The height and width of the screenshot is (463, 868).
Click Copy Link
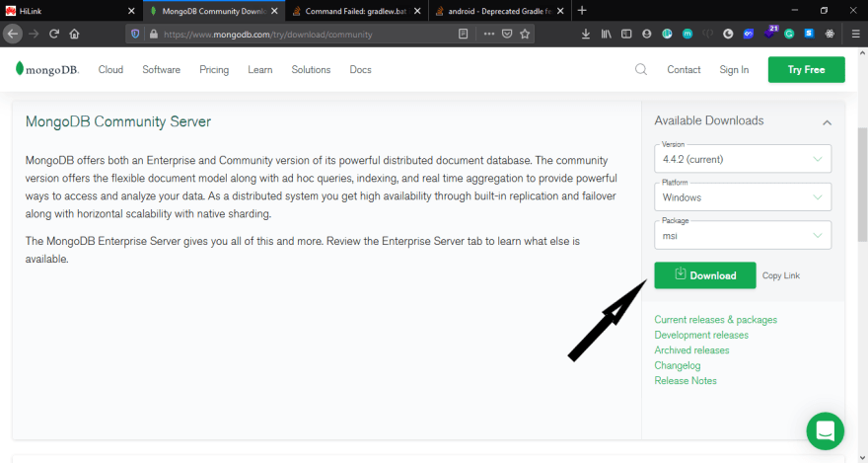[x=780, y=275]
